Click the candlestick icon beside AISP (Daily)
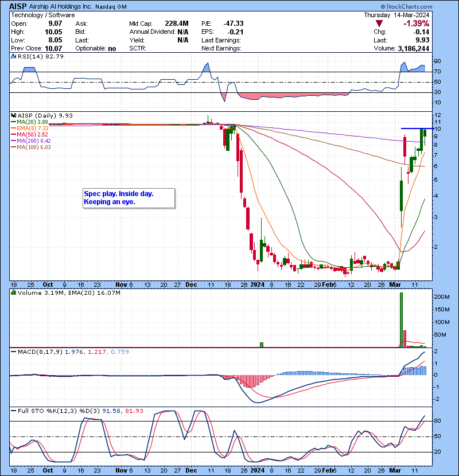This screenshot has height=476, width=459. pos(13,116)
